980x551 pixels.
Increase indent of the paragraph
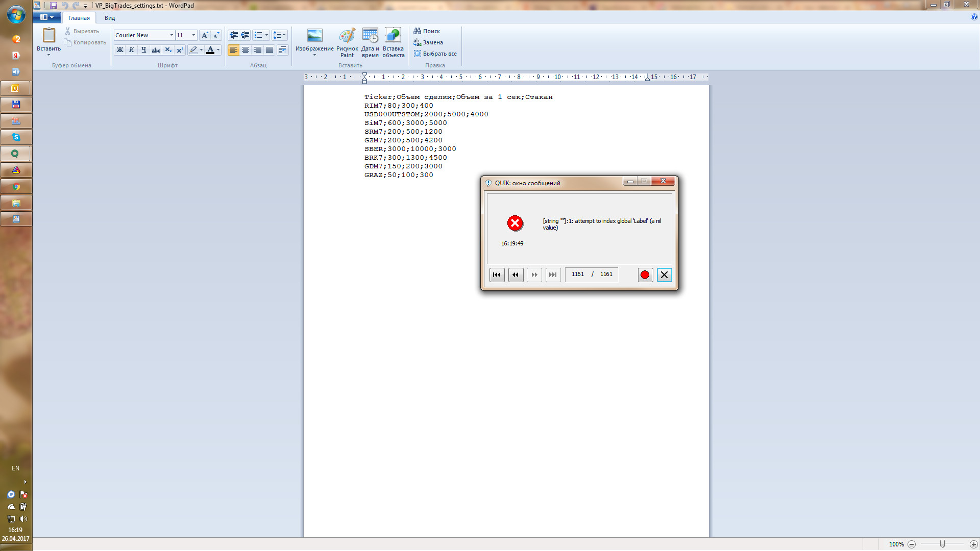click(x=246, y=35)
